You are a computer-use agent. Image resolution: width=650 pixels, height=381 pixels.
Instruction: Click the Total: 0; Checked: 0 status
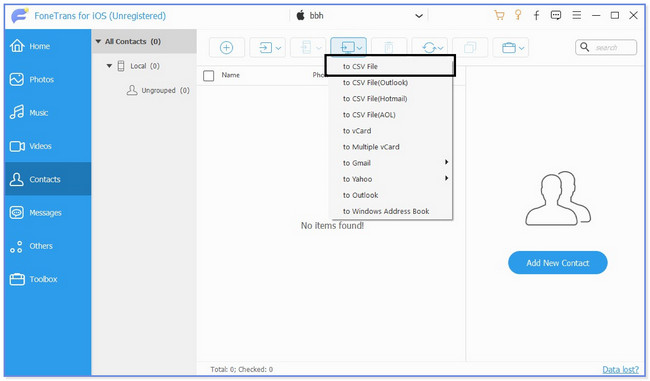(x=241, y=369)
